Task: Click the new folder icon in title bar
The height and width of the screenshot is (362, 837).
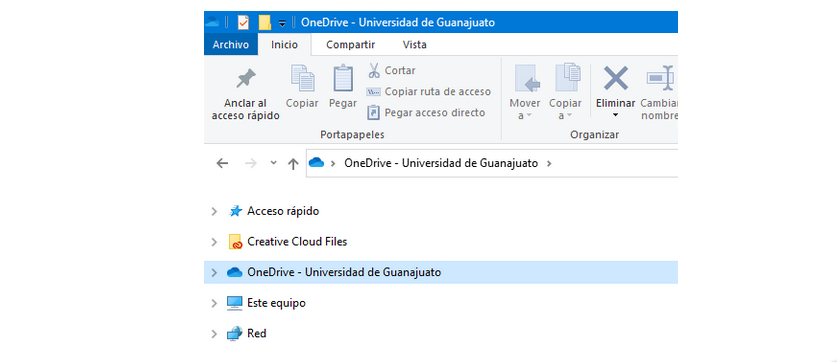Action: point(265,22)
